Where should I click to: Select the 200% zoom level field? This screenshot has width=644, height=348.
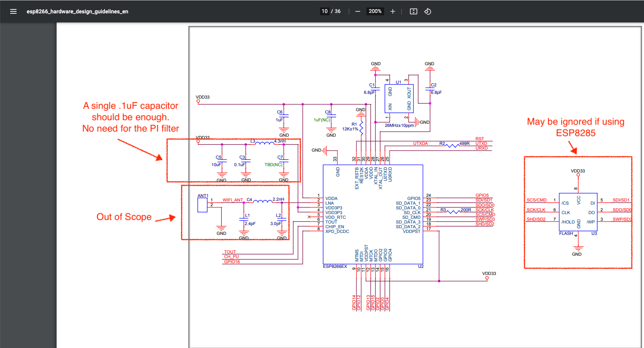375,11
